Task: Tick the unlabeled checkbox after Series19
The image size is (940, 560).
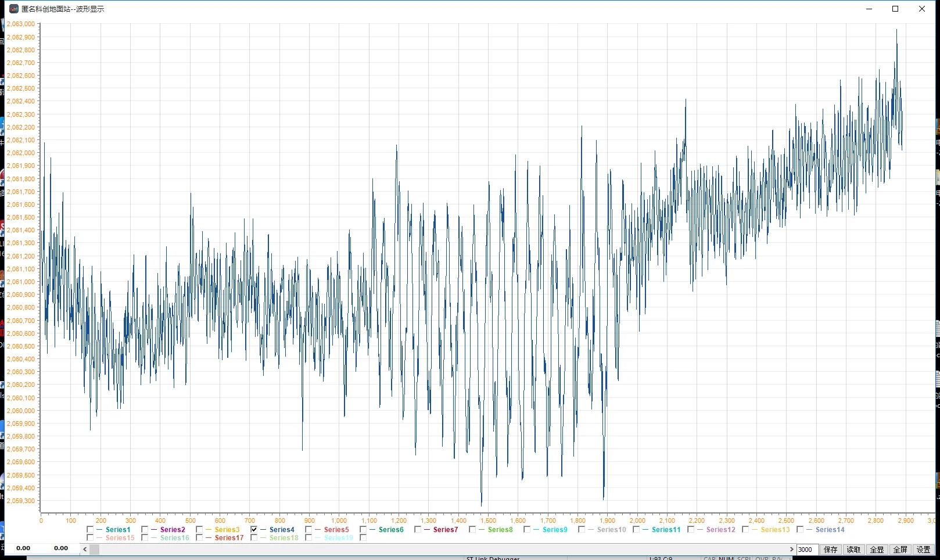Action: point(363,538)
